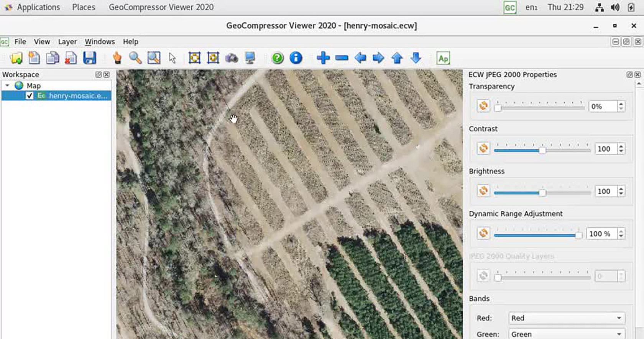The width and height of the screenshot is (644, 339).
Task: Reset Contrast with its orange refresh icon
Action: (483, 148)
